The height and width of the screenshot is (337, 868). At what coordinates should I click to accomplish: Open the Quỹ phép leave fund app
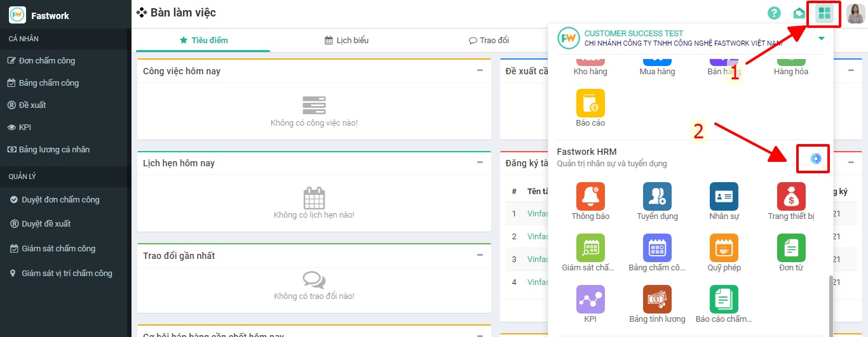724,248
